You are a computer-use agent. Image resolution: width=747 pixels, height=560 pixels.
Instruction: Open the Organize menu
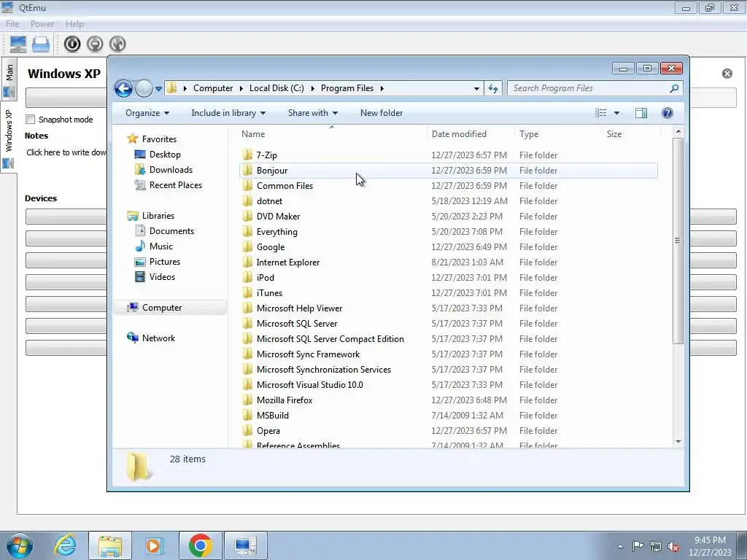coord(147,113)
